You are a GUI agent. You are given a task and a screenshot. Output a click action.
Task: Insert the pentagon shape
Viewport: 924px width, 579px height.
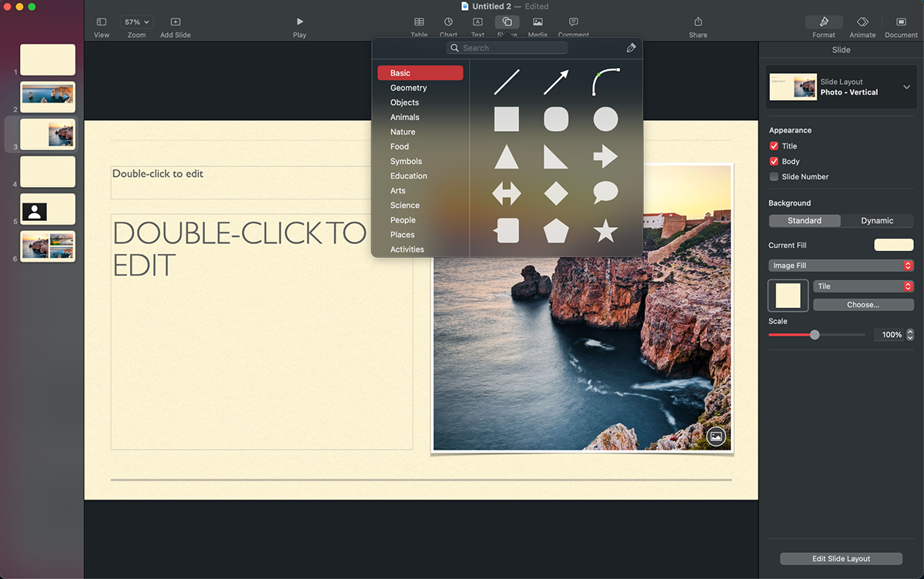coord(556,230)
